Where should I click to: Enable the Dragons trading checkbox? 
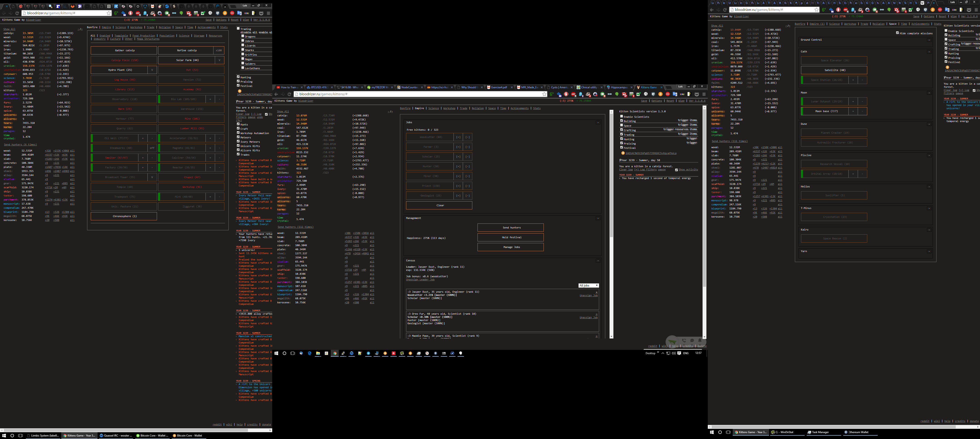pyautogui.click(x=243, y=36)
